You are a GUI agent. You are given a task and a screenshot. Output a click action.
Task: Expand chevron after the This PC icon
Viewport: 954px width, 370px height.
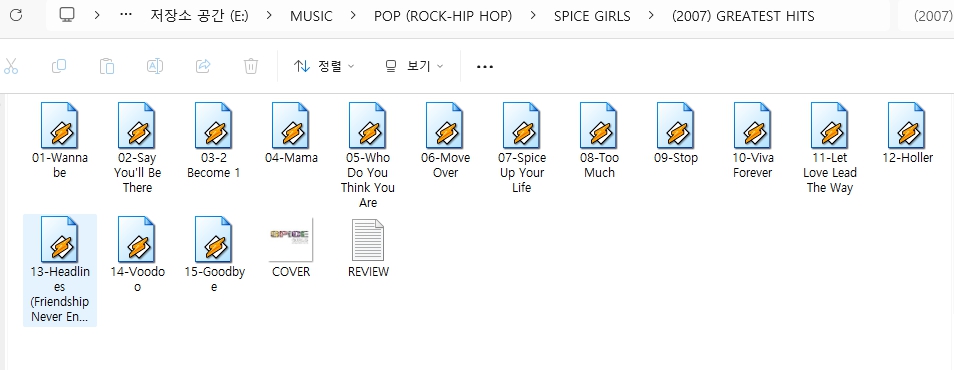(x=97, y=15)
